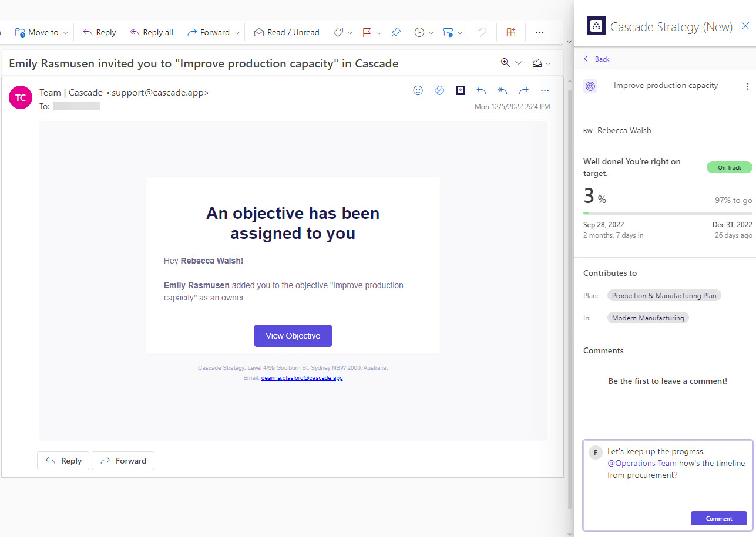Open objective options vertical ellipsis
Screen dimensions: 756x537
coord(747,86)
